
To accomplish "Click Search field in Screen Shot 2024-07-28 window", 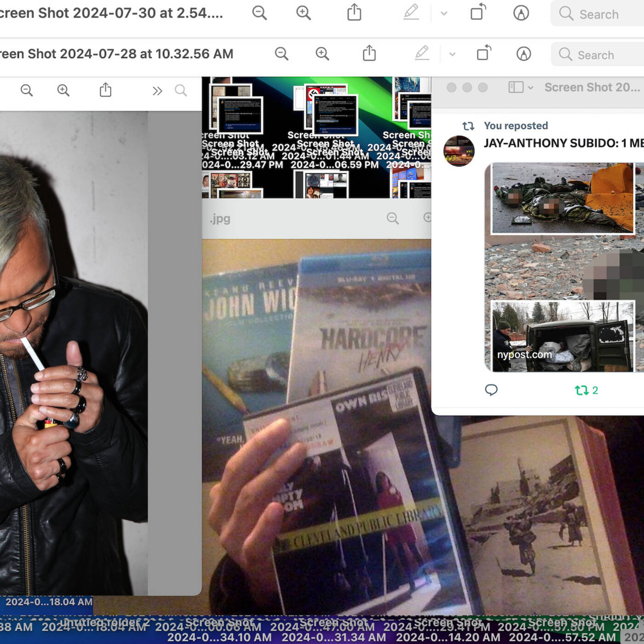I will tap(598, 55).
